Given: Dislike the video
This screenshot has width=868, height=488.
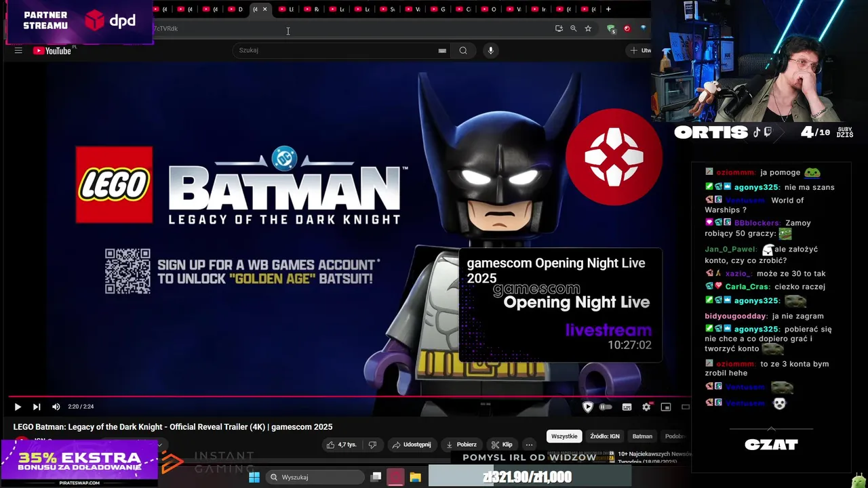Looking at the screenshot, I should tap(372, 445).
